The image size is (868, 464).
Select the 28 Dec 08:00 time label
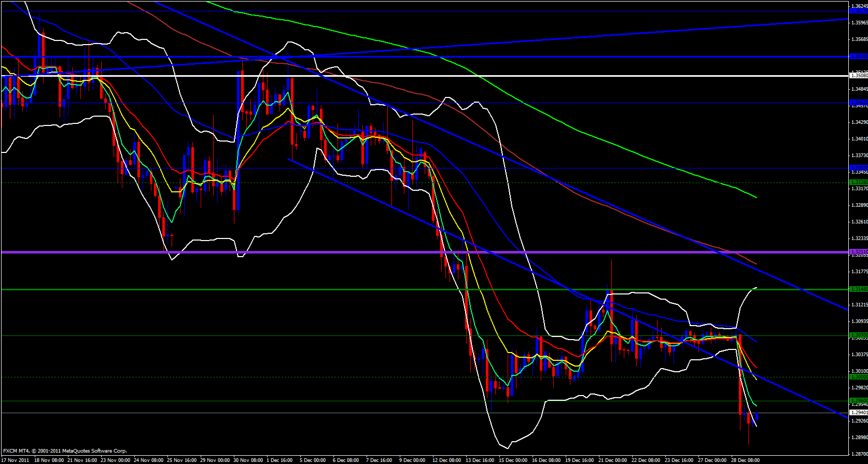tap(745, 460)
